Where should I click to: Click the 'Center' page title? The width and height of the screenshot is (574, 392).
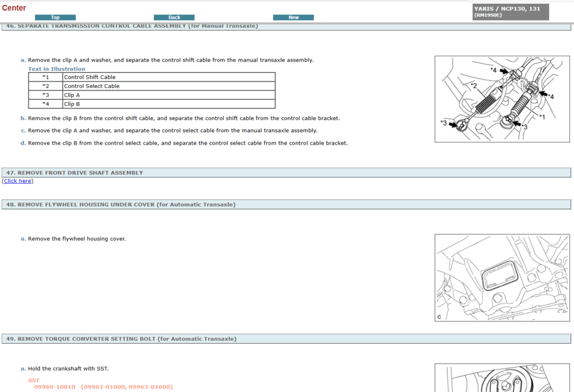pyautogui.click(x=14, y=8)
